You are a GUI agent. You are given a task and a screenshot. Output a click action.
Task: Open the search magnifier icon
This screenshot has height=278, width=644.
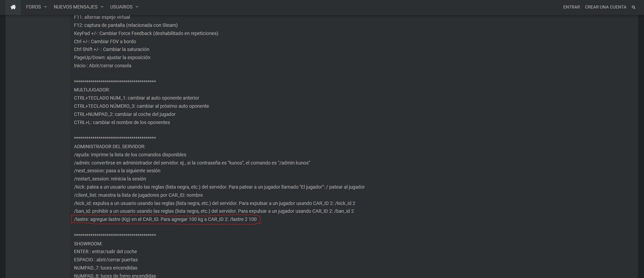click(x=633, y=7)
